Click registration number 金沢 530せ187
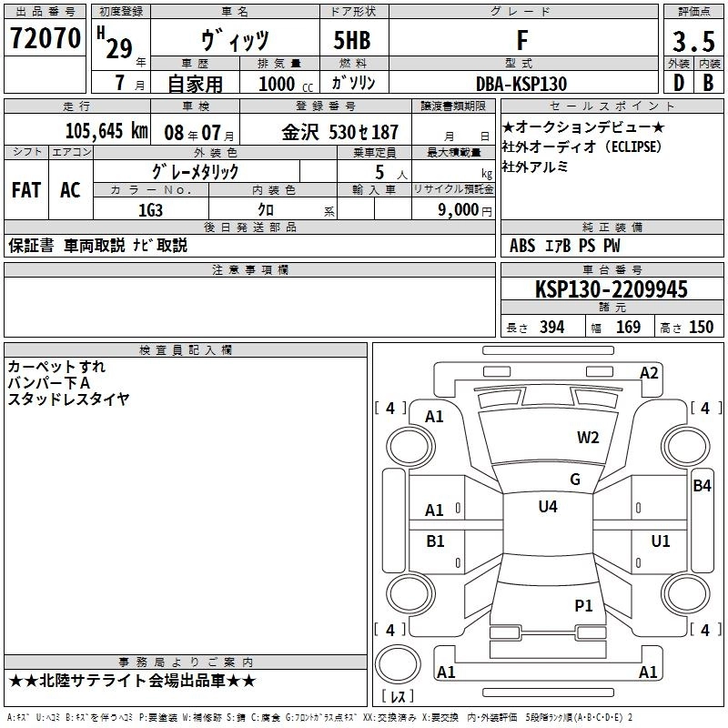 339,132
